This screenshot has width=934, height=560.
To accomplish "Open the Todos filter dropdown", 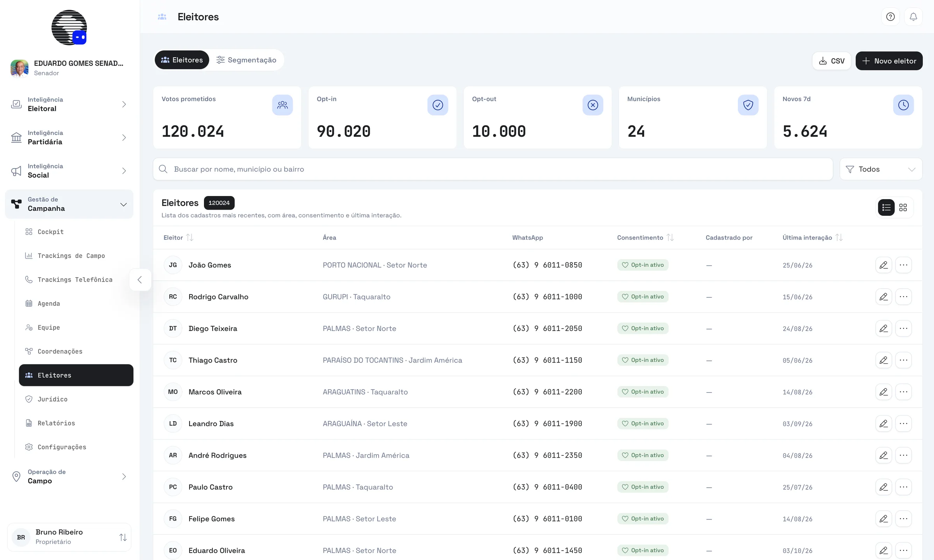I will click(881, 169).
